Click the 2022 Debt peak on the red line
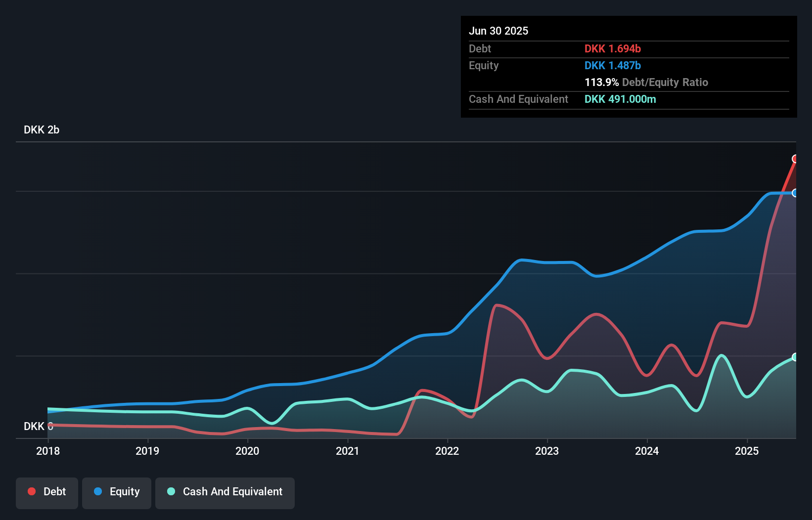The height and width of the screenshot is (520, 812). coord(499,305)
